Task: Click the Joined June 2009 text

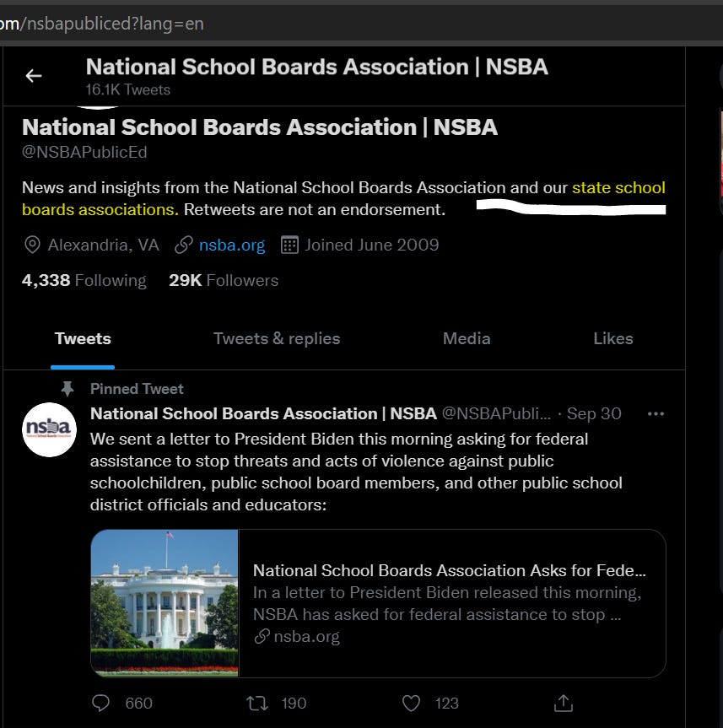Action: click(371, 245)
